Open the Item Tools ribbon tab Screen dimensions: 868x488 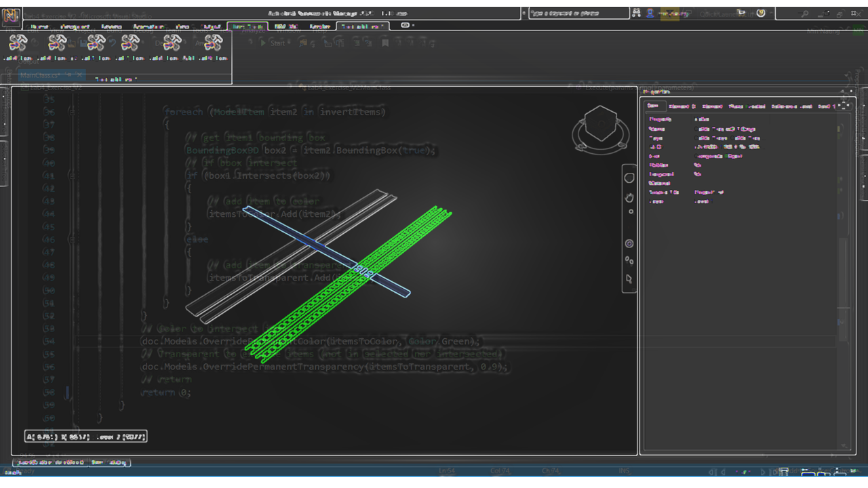pyautogui.click(x=247, y=26)
